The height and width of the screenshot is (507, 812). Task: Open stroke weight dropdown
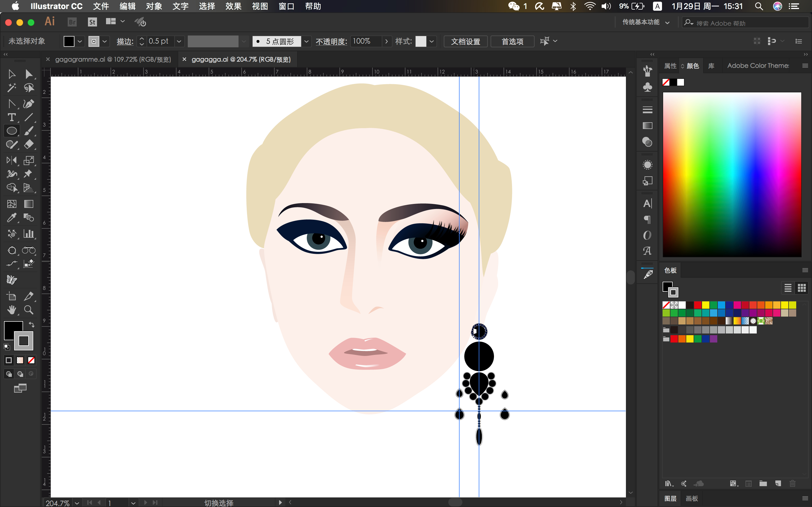point(179,41)
